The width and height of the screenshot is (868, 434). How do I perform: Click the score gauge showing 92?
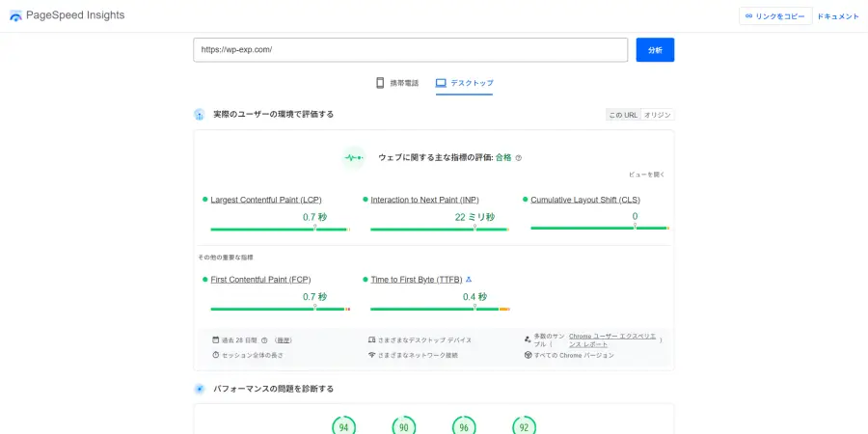[525, 425]
